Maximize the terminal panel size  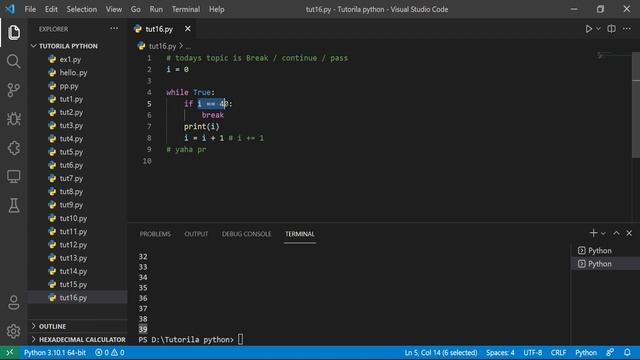(x=616, y=233)
